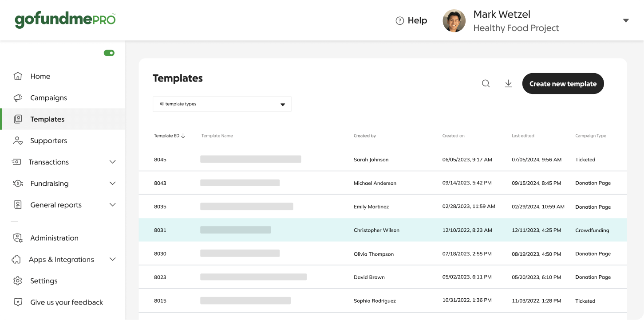
Task: Select Supporters in the sidebar
Action: pyautogui.click(x=49, y=140)
